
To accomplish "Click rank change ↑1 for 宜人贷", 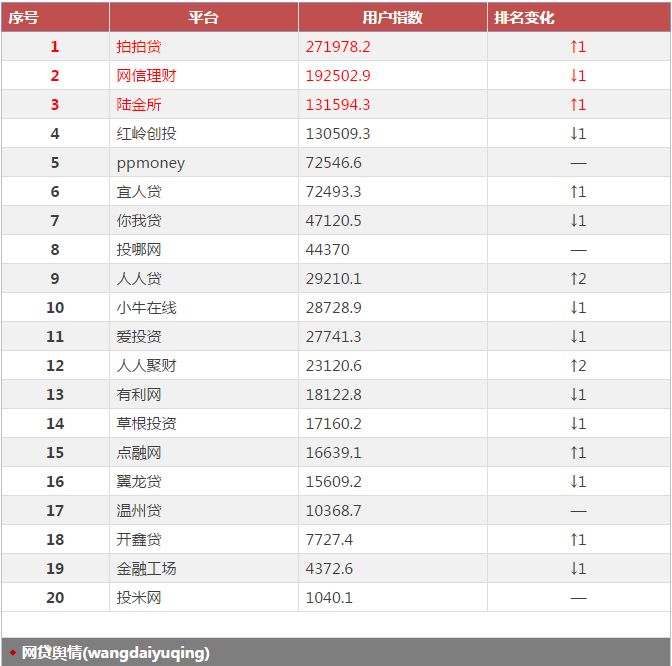I will 578,192.
